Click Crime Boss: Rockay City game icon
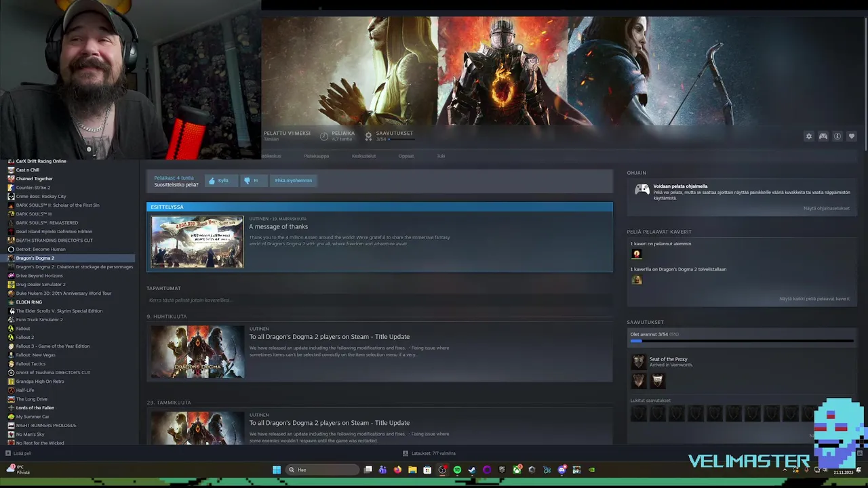This screenshot has height=488, width=868. click(x=11, y=197)
